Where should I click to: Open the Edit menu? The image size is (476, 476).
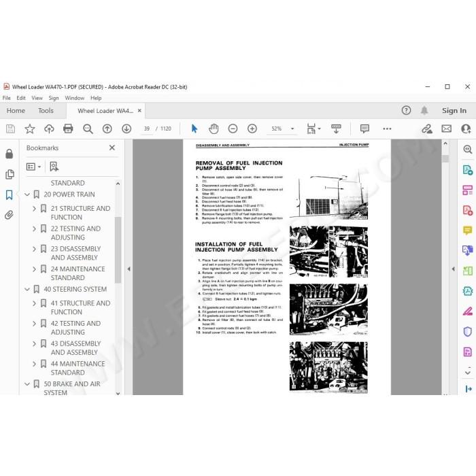21,98
